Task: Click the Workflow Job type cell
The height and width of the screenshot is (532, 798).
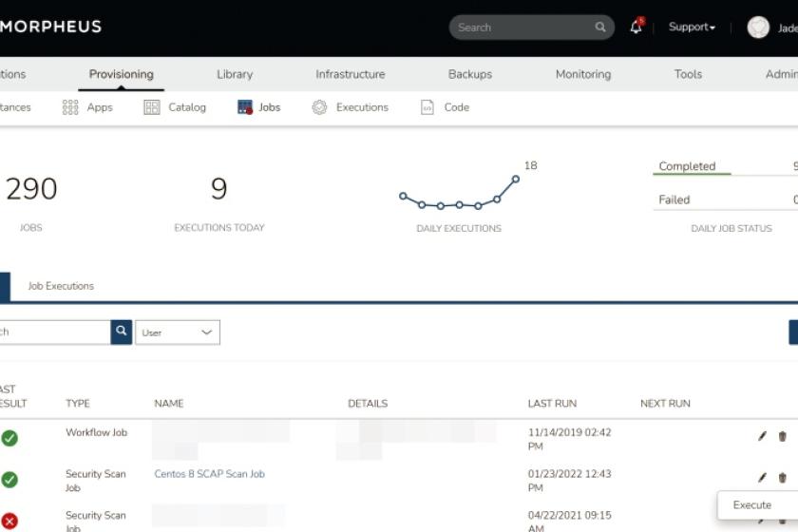Action: point(96,432)
